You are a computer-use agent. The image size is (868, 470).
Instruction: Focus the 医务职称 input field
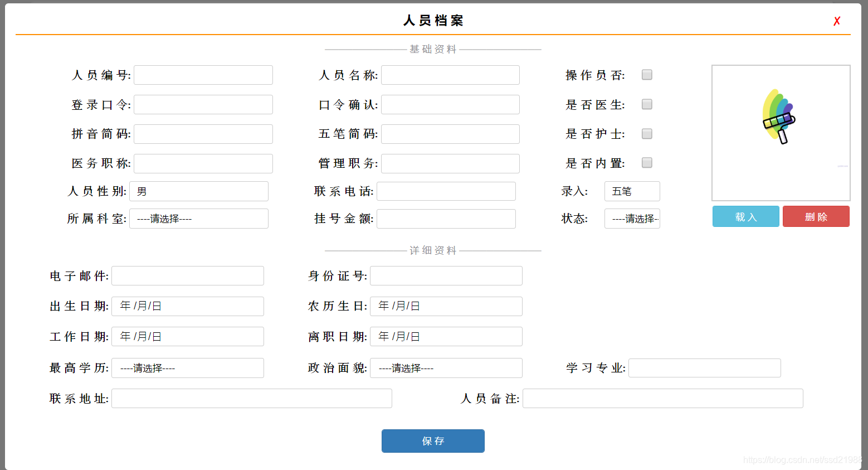[x=203, y=163]
